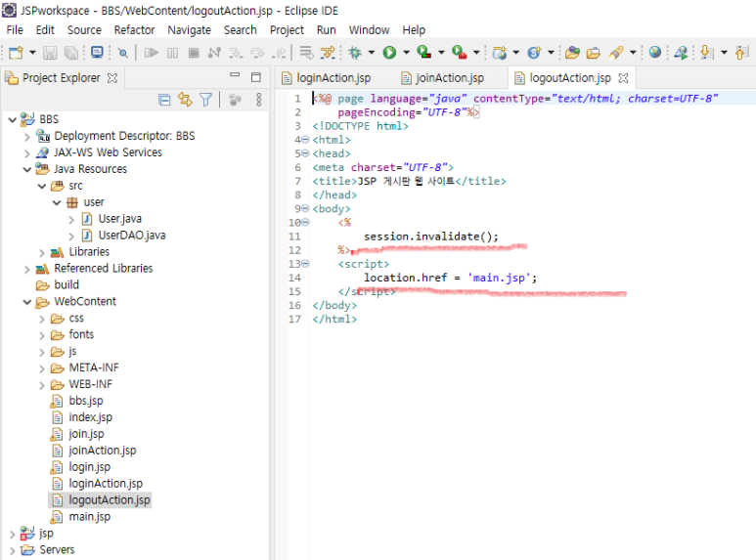Open dropdown arrow next to Search flashlight

(633, 52)
